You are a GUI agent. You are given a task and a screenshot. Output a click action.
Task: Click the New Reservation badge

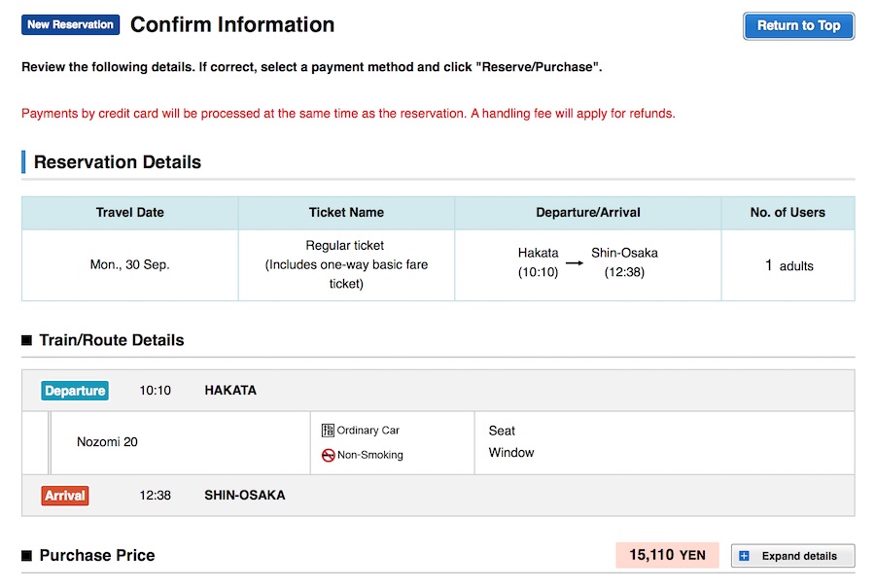(70, 25)
